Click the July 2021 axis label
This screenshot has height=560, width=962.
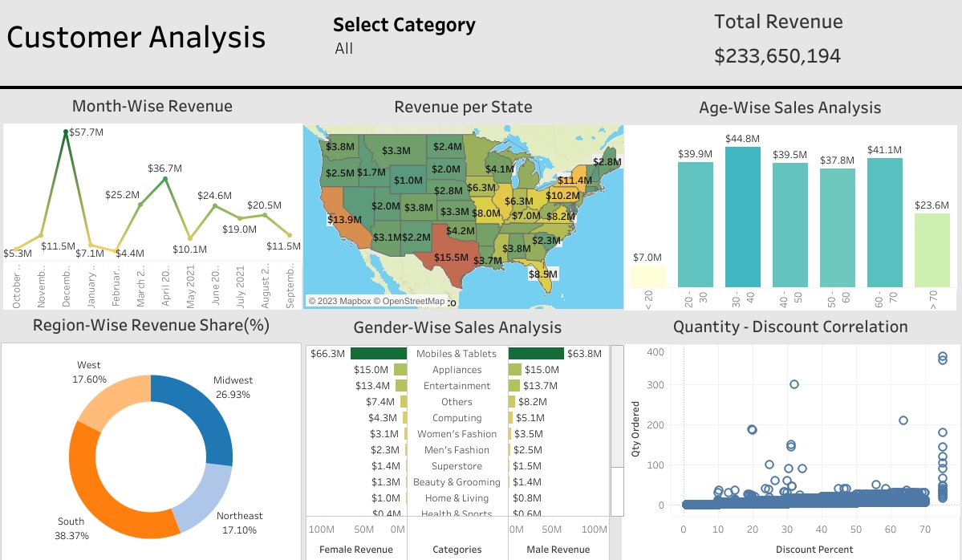(240, 286)
